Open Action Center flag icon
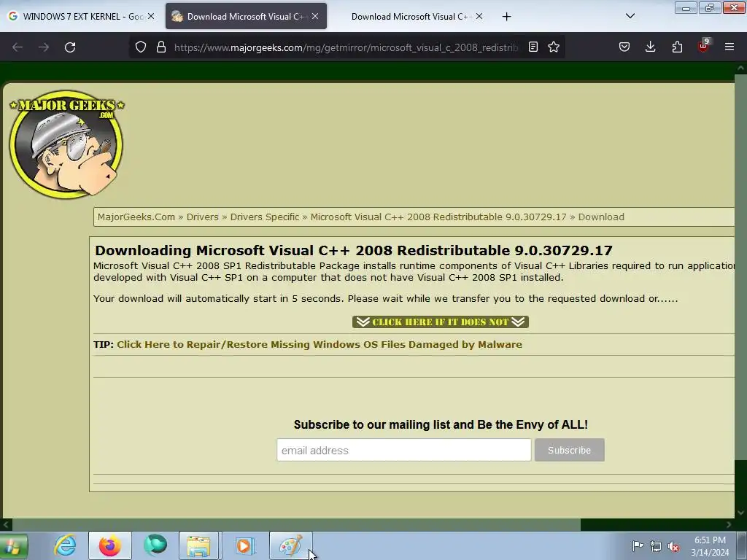Viewport: 747px width, 560px height. tap(638, 545)
